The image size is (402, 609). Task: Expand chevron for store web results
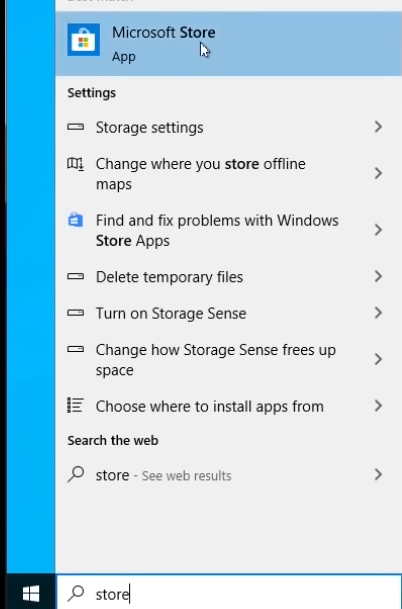[x=378, y=475]
